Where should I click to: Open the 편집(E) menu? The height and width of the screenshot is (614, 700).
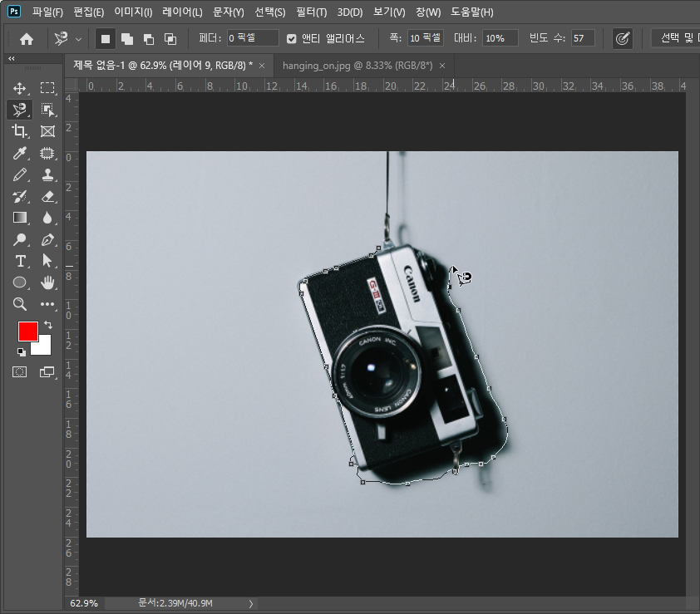(x=88, y=12)
